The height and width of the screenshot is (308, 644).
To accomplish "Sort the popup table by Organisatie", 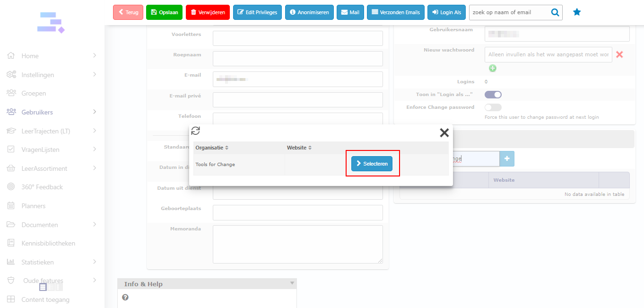I will 212,148.
